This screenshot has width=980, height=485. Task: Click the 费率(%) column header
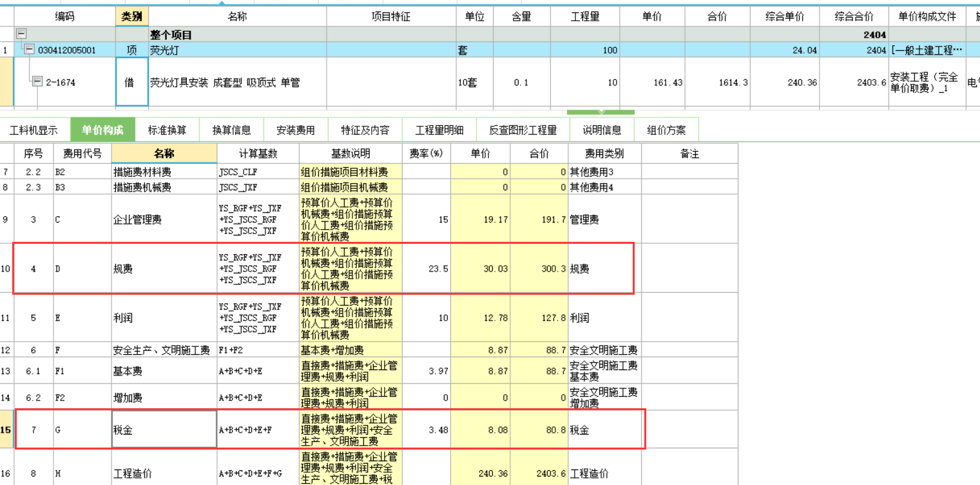427,153
